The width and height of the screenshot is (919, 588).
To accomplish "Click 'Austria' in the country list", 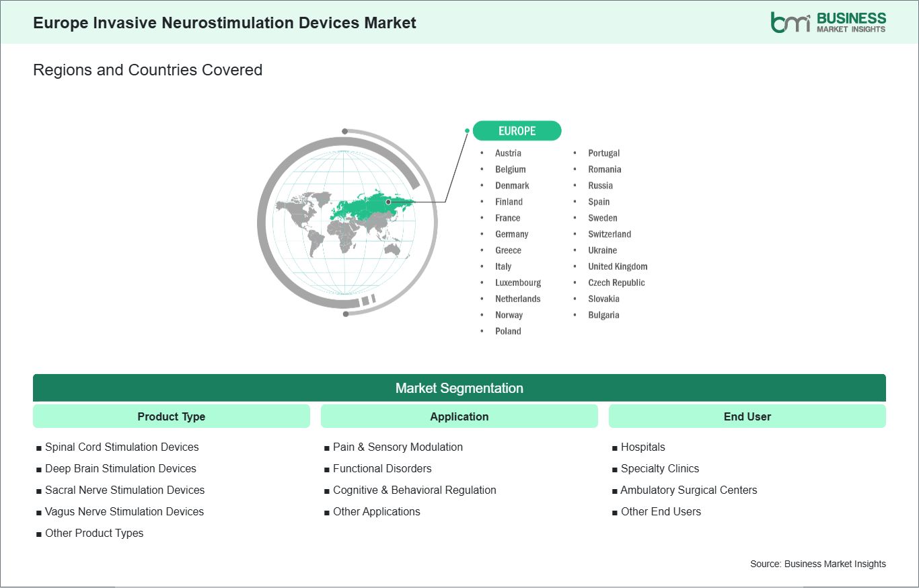I will (x=508, y=153).
